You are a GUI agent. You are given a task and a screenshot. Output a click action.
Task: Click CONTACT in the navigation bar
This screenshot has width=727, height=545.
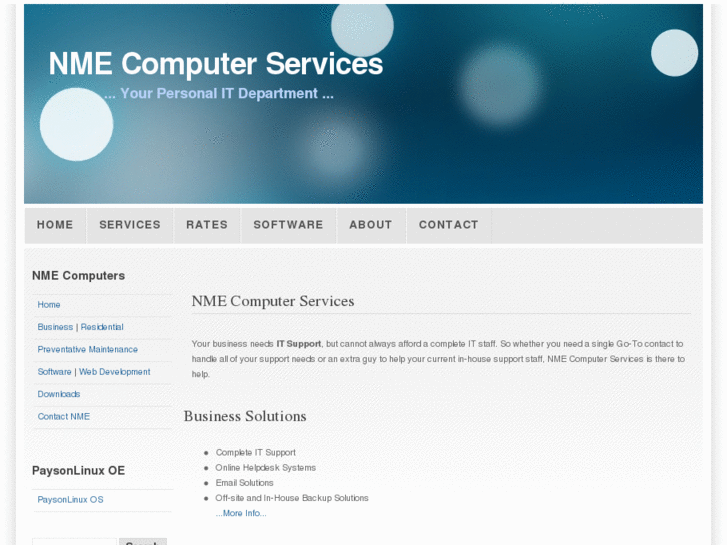[x=448, y=225]
